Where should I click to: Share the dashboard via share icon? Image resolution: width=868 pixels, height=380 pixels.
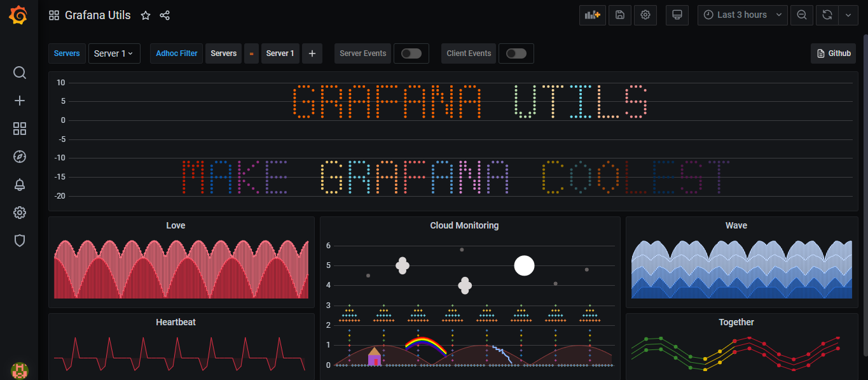165,15
